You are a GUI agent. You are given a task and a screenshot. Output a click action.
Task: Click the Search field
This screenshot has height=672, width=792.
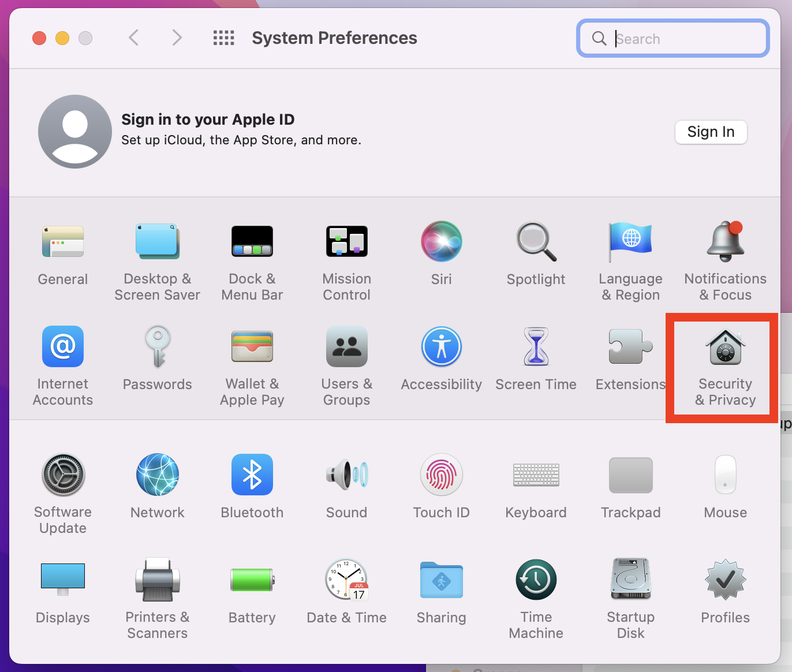[x=673, y=39]
